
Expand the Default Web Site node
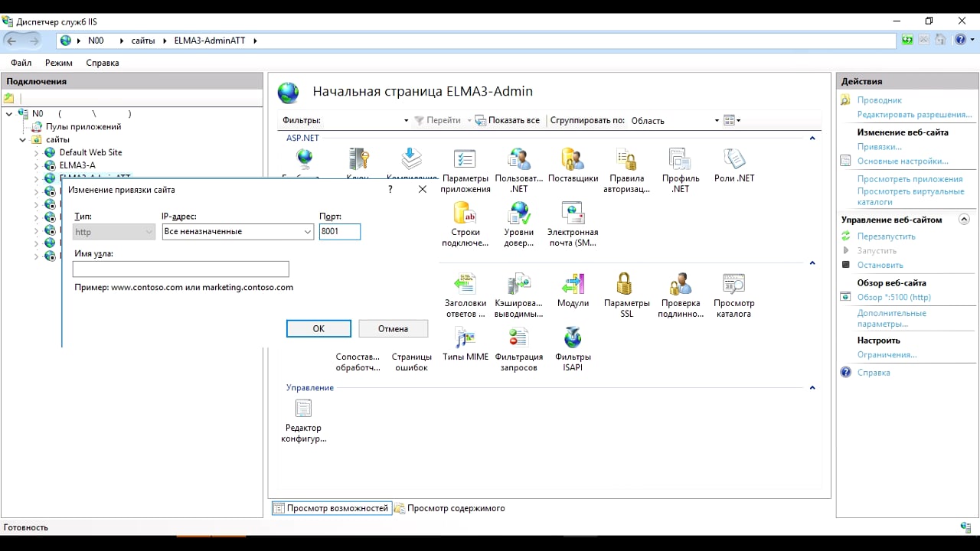[36, 152]
